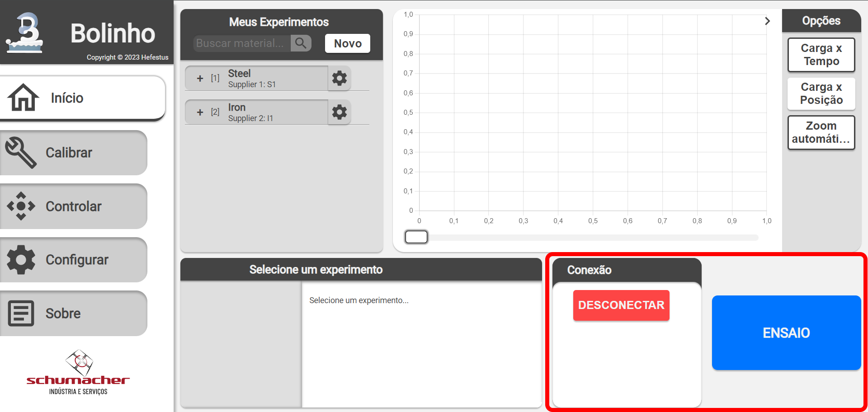Open settings gear for Iron experiment
Image resolution: width=868 pixels, height=412 pixels.
[340, 112]
